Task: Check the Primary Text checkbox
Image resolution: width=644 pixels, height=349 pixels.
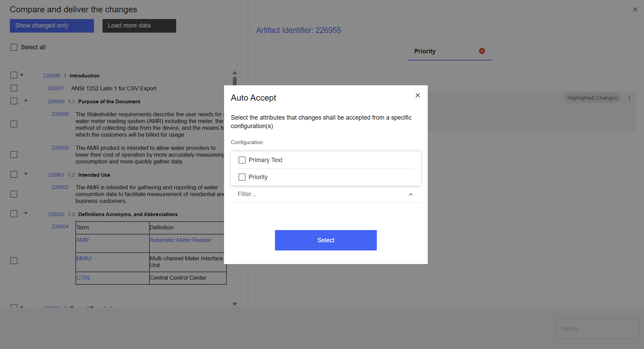Action: click(242, 160)
